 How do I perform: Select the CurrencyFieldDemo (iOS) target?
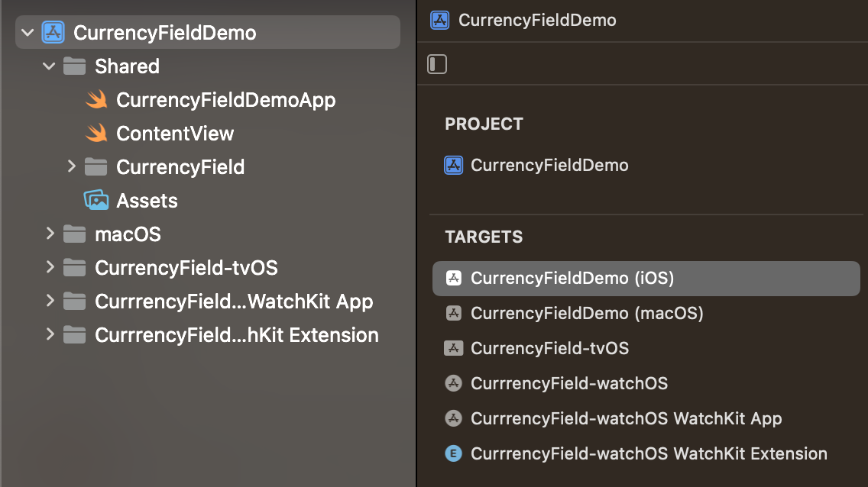click(572, 279)
